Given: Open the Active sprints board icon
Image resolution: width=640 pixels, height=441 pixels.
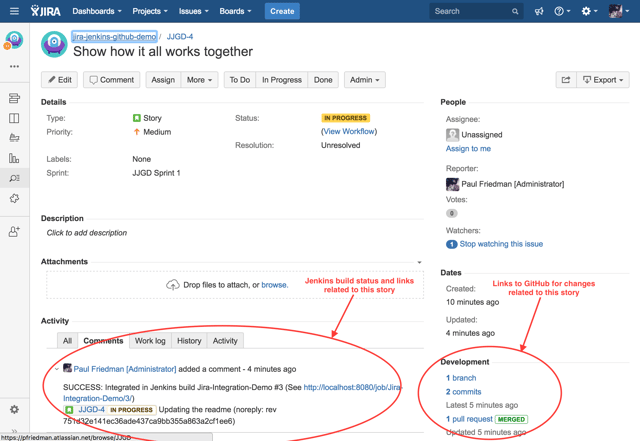Looking at the screenshot, I should 14,118.
